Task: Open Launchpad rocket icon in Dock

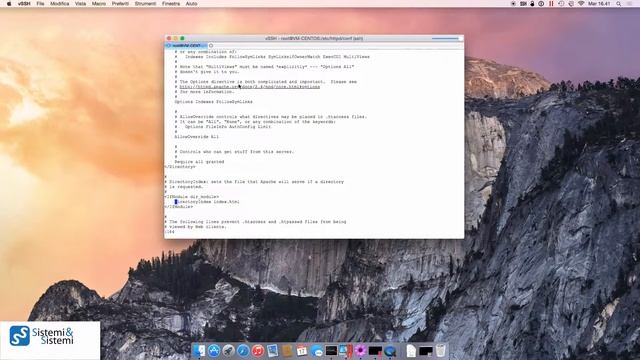Action: click(x=228, y=350)
